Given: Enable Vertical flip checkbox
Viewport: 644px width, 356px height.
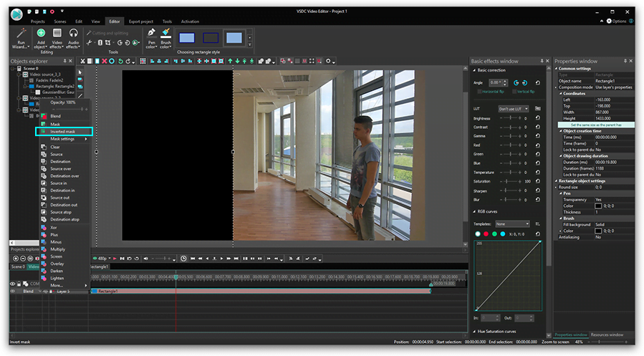Looking at the screenshot, I should [x=514, y=92].
